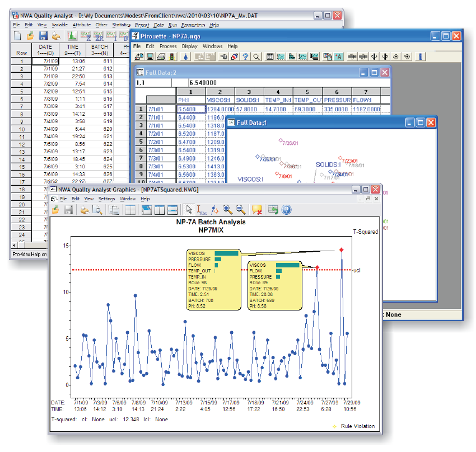This screenshot has width=476, height=452.
Task: Open the Variable menu in Quality Analyst
Action: (60, 25)
